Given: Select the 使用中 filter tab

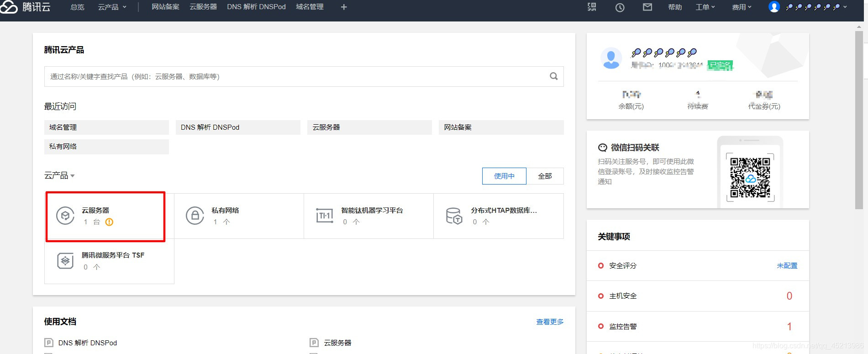Looking at the screenshot, I should 504,176.
